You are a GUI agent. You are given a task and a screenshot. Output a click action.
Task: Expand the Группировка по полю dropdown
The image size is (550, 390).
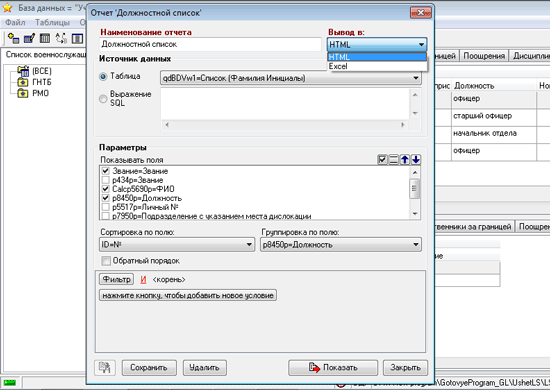[x=341, y=244]
